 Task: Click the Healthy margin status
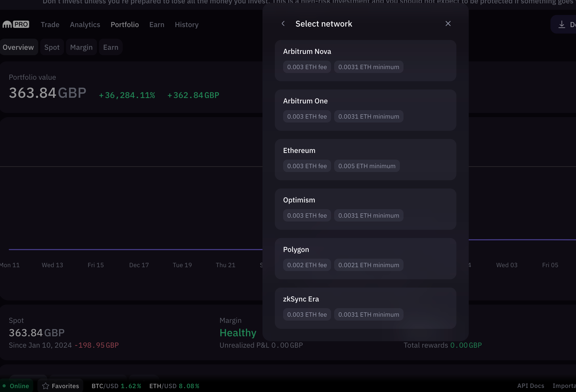(x=238, y=333)
